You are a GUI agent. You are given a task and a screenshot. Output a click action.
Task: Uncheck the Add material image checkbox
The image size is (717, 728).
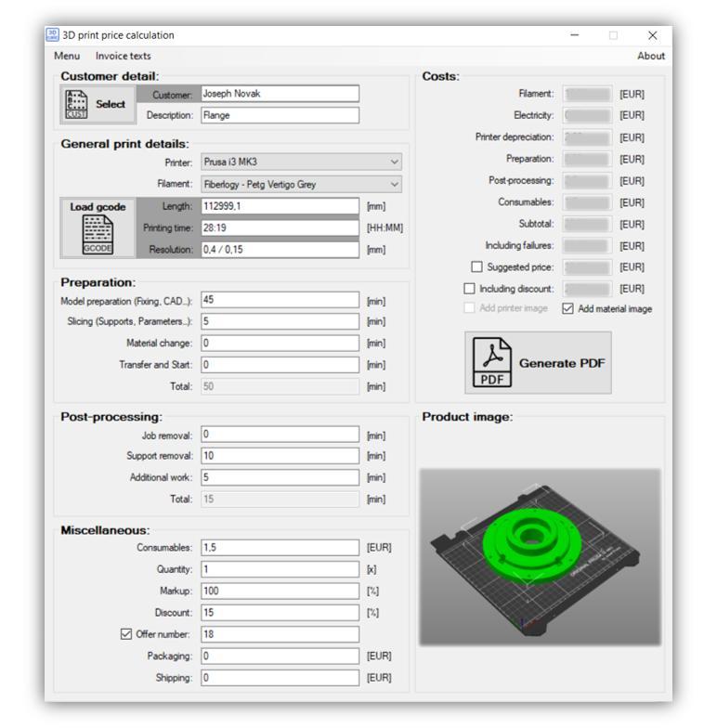[x=567, y=308]
